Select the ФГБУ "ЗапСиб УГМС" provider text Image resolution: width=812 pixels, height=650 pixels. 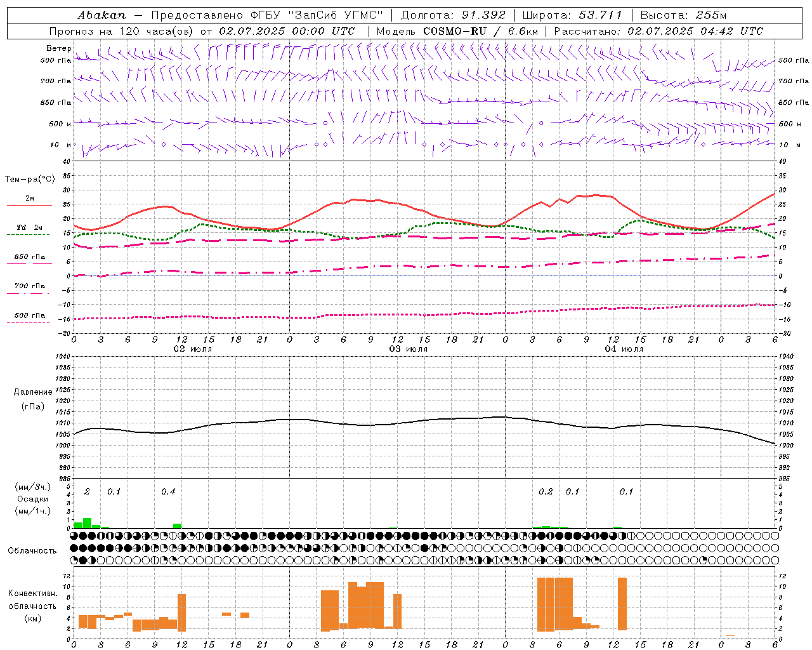[317, 15]
